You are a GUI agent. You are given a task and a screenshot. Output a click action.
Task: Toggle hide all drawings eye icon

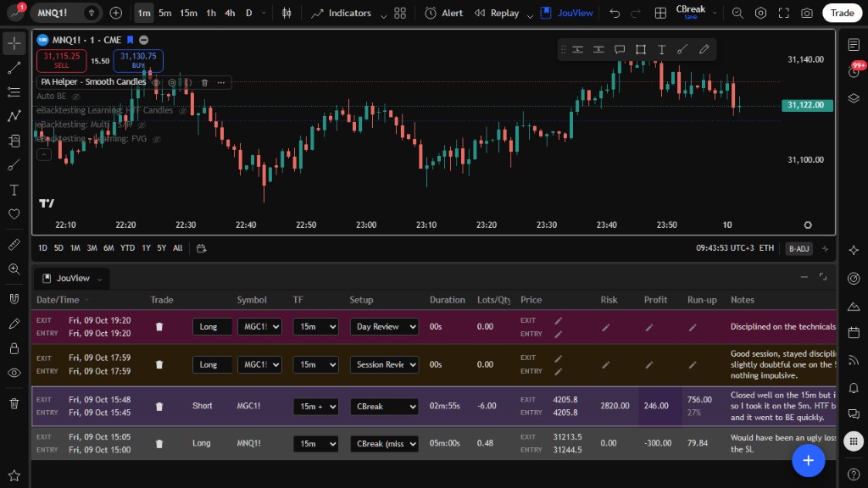tap(14, 373)
